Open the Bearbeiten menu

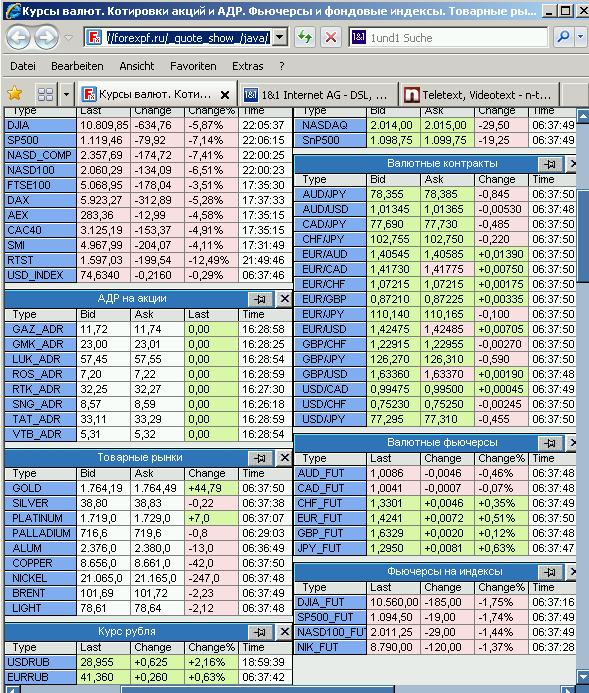click(x=77, y=66)
